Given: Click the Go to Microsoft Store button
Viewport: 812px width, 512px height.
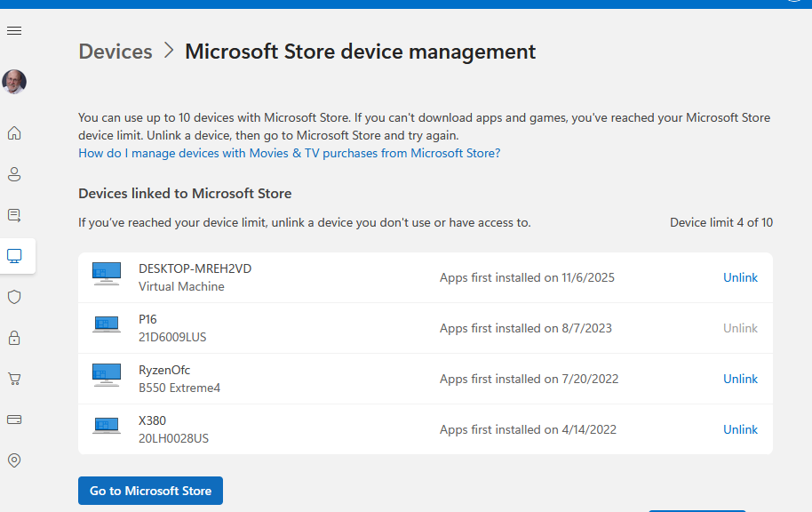Looking at the screenshot, I should pos(150,491).
